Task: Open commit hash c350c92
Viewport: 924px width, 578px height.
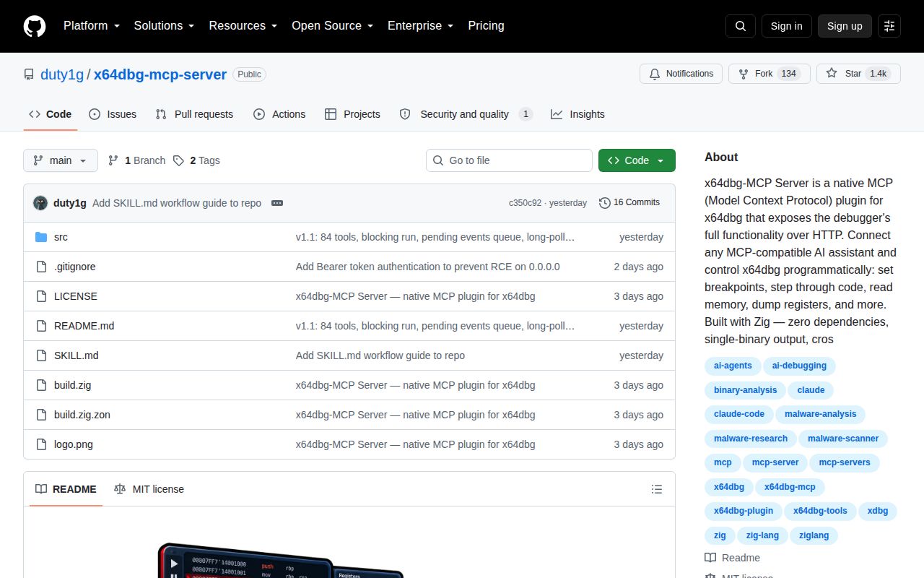Action: [525, 203]
